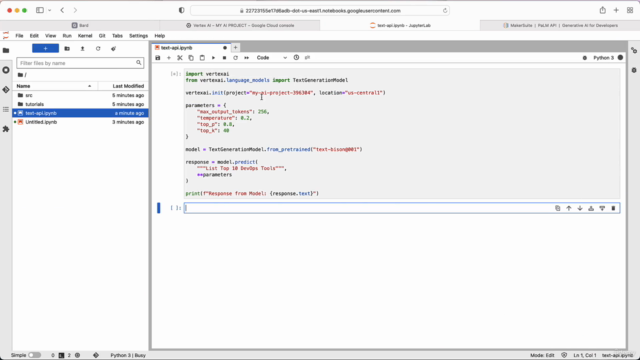Open the Git sidebar panel
Viewport: 640px width, 360px height.
tap(6, 90)
